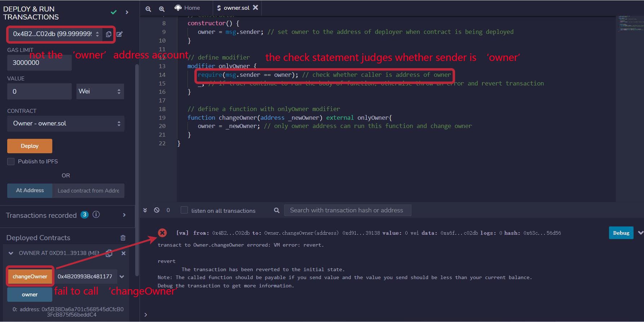Screen dimensions: 644x322
Task: Remove the deployed Owner contract instance
Action: coord(123,253)
